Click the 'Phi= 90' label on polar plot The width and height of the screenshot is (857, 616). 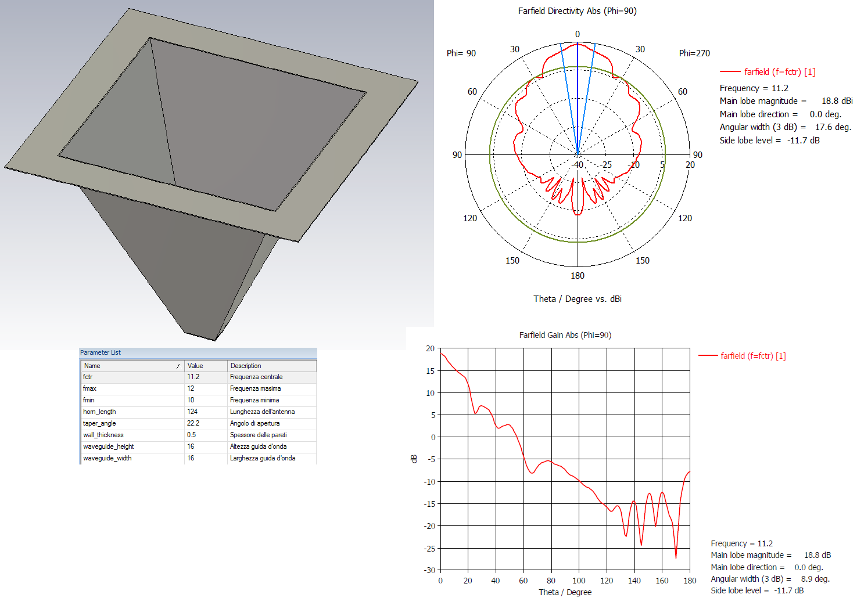pos(461,53)
